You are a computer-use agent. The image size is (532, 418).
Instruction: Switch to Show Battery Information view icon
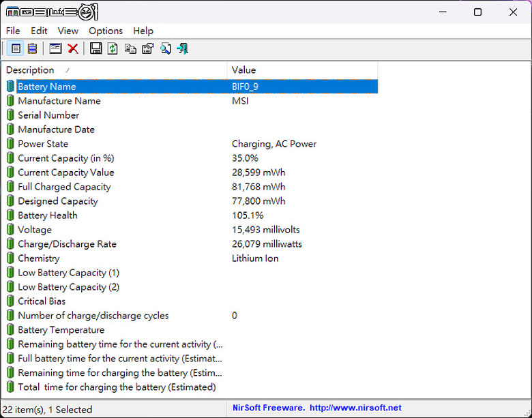16,48
